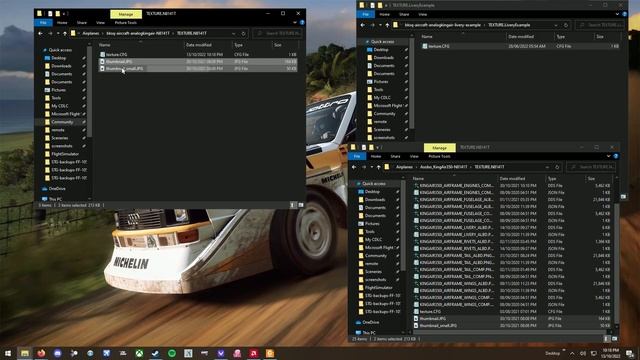Screen dimensions: 640x360
Task: Select texture.CFG in the TEXTURE.LiveryExample window
Action: tap(520, 47)
